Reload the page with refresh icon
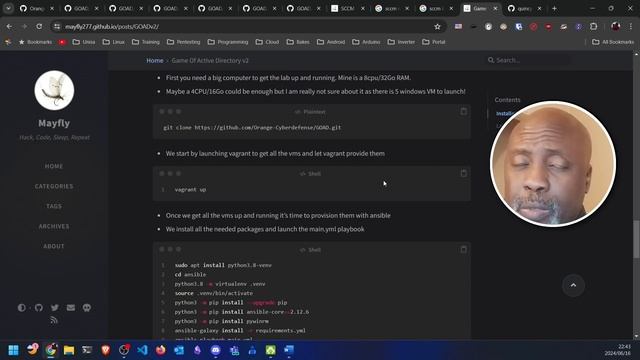The width and height of the screenshot is (640, 360). tap(39, 27)
